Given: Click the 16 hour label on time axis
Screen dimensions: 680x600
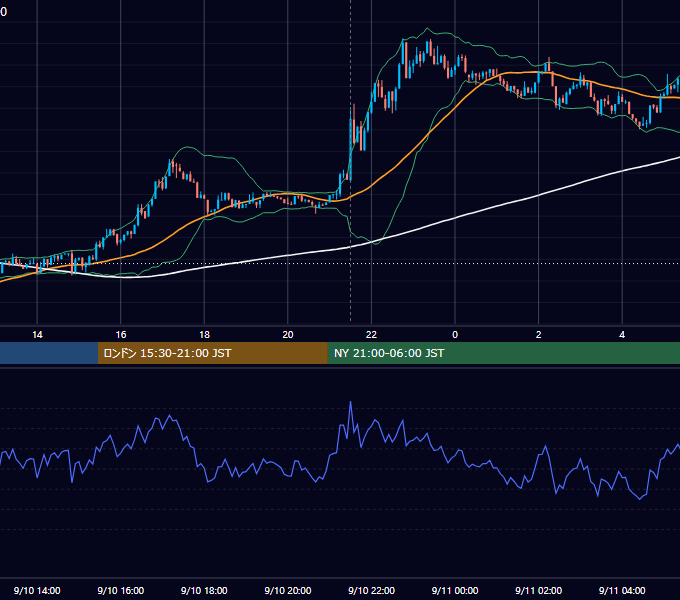Looking at the screenshot, I should (x=121, y=335).
